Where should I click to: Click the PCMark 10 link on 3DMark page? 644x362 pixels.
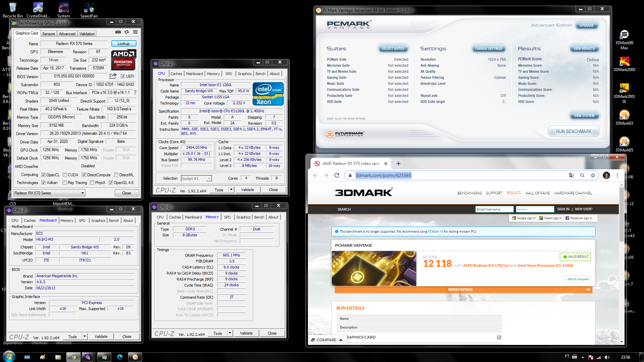click(435, 232)
